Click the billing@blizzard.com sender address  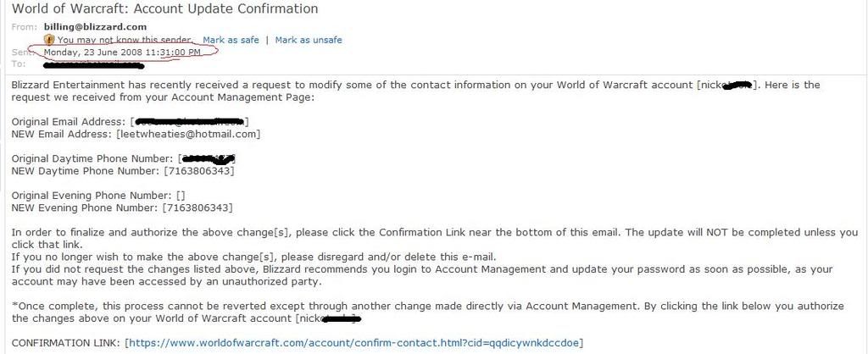tap(95, 26)
